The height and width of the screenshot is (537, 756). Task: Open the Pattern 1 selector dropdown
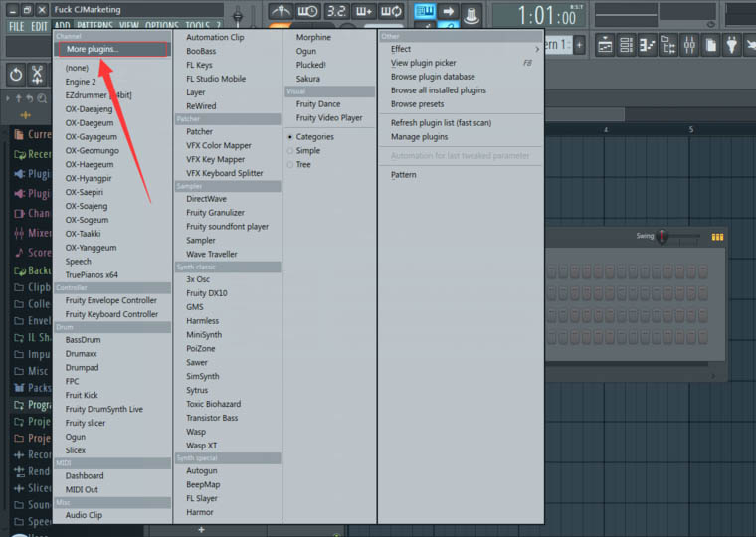click(x=558, y=46)
